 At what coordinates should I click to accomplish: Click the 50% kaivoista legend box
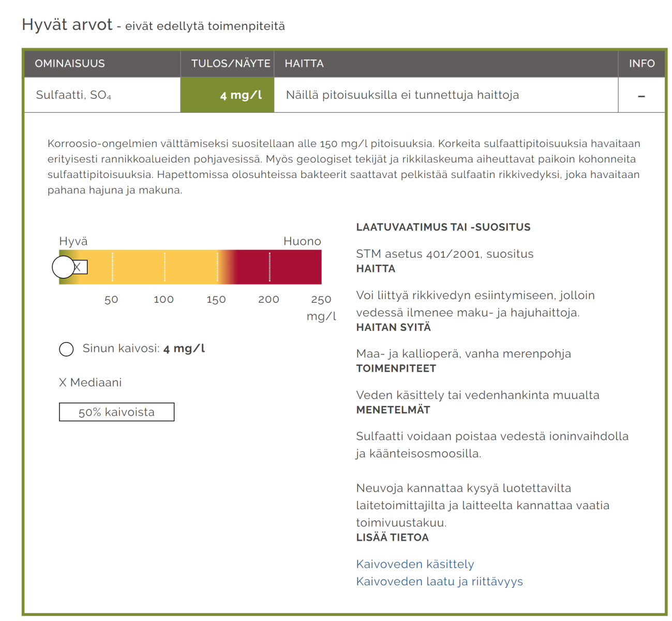(116, 412)
